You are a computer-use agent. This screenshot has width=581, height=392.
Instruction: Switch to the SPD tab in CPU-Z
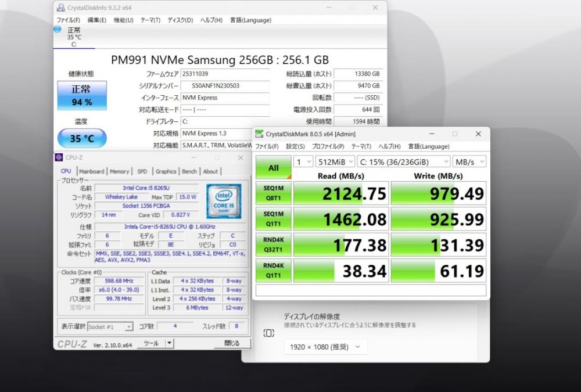tap(142, 171)
